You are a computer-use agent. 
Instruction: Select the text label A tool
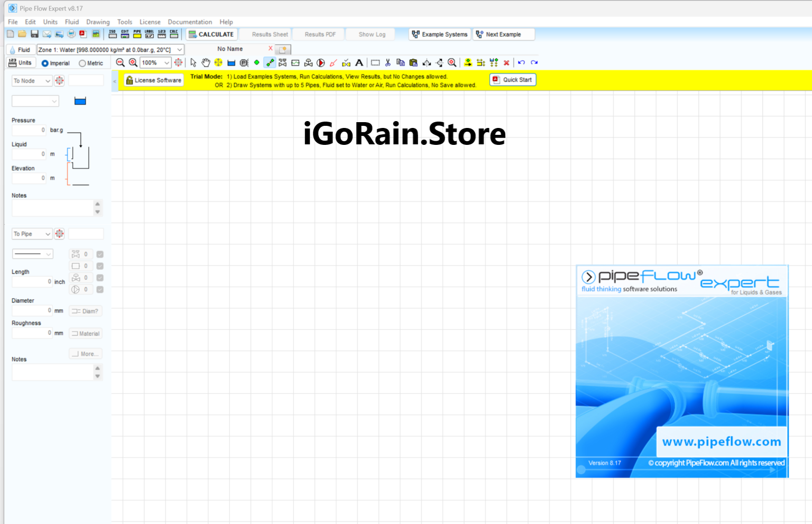(x=359, y=62)
